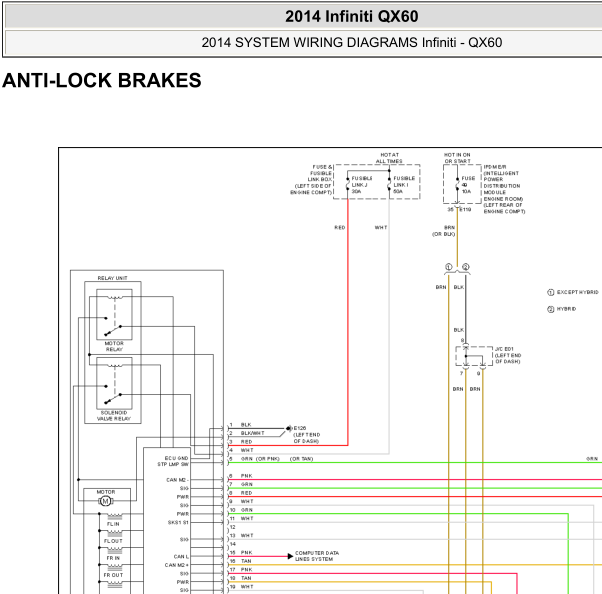Screen dimensions: 602x594
Task: Click pin 19 "WHT" wire label
Action: click(x=247, y=587)
